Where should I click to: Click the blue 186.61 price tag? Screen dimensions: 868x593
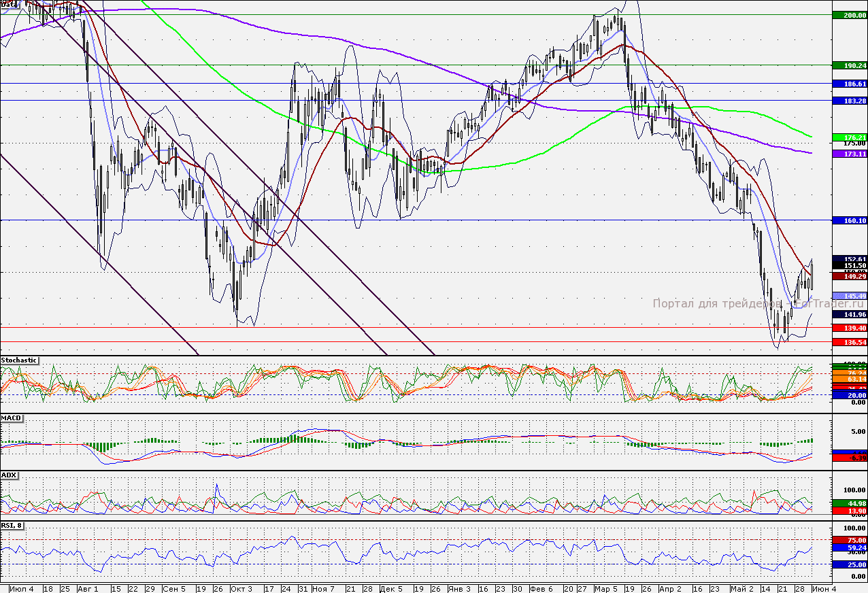tap(850, 84)
